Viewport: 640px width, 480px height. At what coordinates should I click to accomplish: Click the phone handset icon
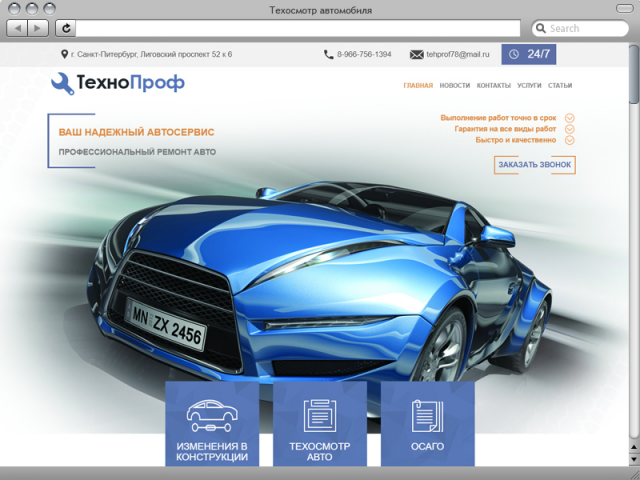(329, 54)
